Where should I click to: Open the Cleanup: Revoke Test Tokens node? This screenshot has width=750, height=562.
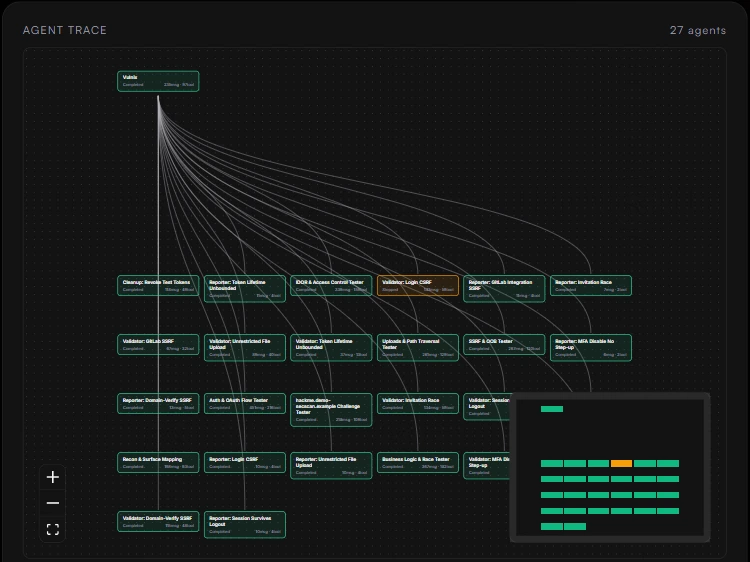click(158, 286)
